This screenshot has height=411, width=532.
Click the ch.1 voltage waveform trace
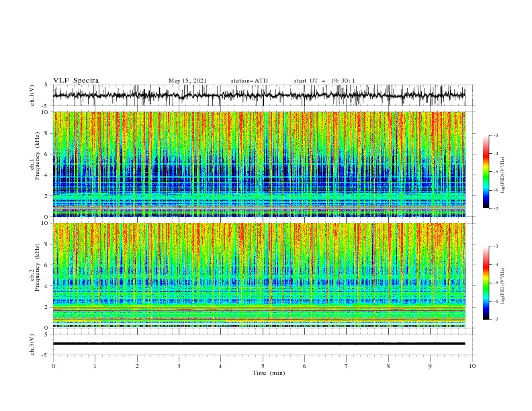(259, 95)
